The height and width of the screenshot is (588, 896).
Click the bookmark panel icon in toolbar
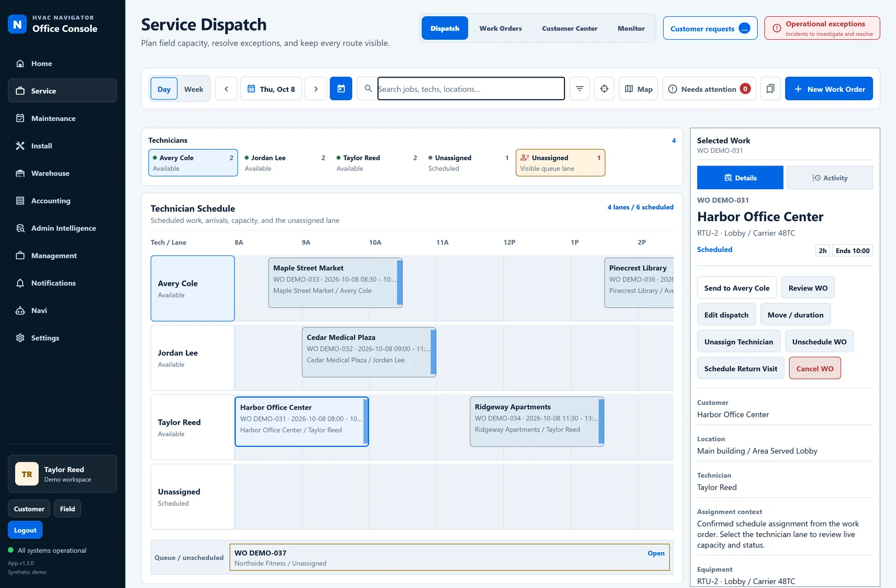[771, 89]
